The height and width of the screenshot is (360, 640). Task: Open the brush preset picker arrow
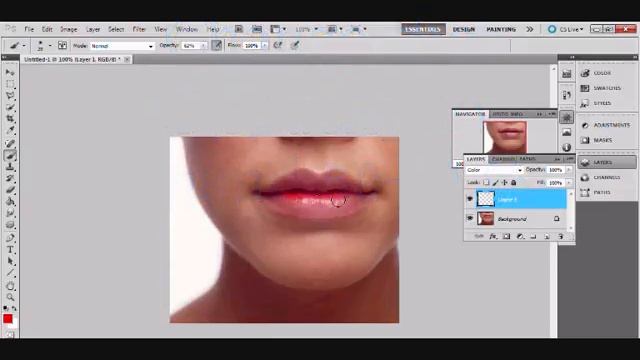[x=50, y=45]
